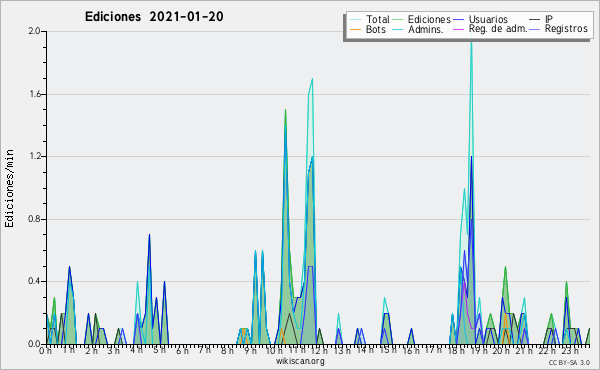Click the '0.0' y-axis value

point(35,344)
